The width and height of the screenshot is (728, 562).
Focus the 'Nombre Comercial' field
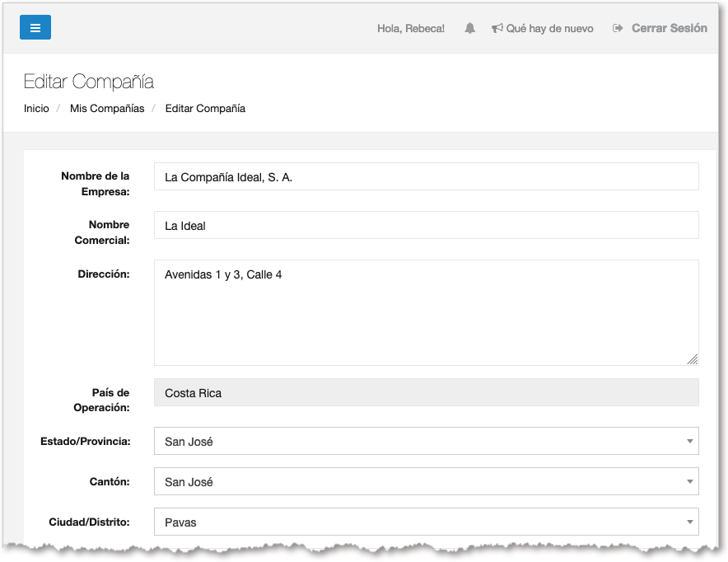[427, 225]
